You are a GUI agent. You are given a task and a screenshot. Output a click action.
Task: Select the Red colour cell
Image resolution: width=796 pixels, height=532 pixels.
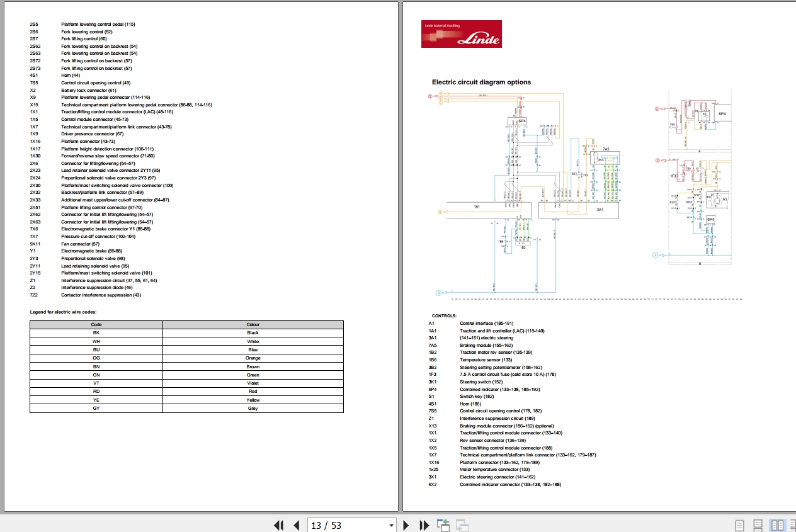point(253,392)
